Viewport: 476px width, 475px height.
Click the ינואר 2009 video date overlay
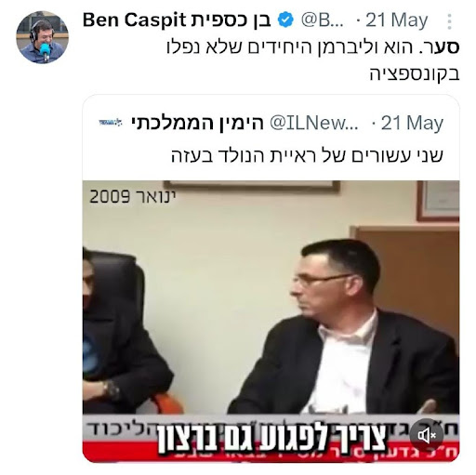pyautogui.click(x=132, y=196)
